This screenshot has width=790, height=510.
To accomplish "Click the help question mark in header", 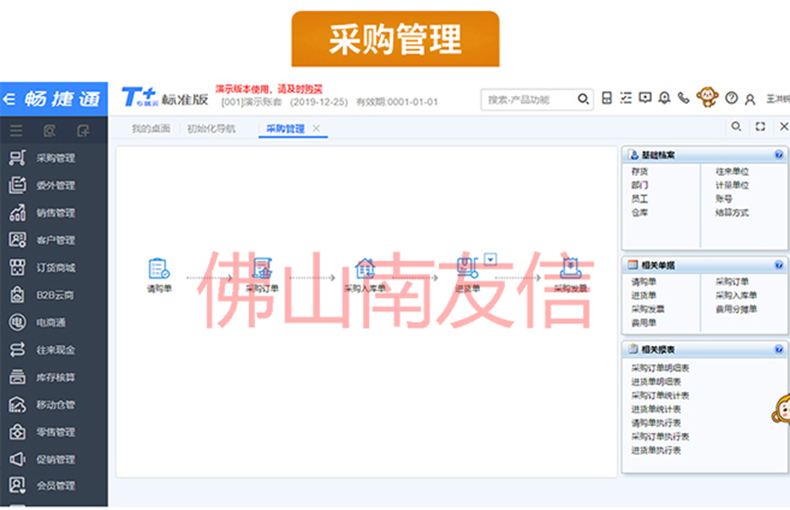I will coord(731,98).
